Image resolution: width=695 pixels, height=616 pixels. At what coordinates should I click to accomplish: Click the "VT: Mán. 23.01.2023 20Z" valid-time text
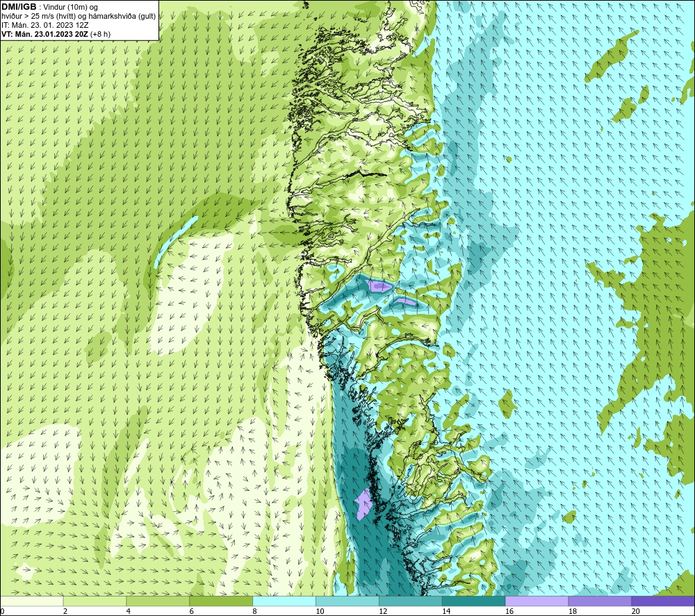point(44,34)
